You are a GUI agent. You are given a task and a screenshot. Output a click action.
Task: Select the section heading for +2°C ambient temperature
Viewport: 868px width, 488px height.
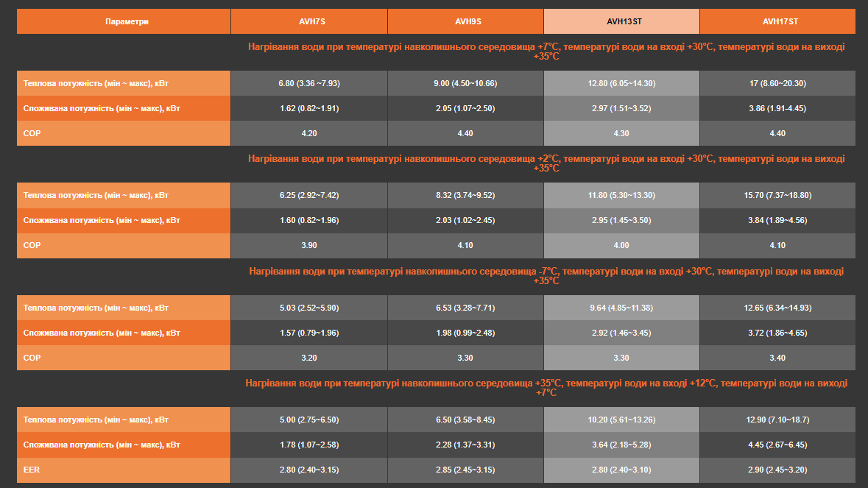[x=546, y=163]
